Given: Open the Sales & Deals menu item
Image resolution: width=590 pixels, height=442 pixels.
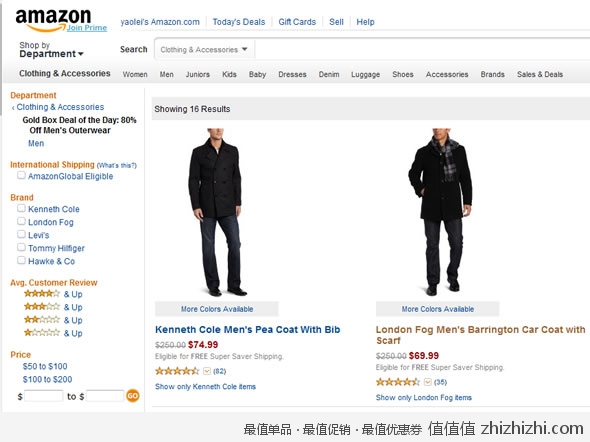Looking at the screenshot, I should [x=540, y=74].
